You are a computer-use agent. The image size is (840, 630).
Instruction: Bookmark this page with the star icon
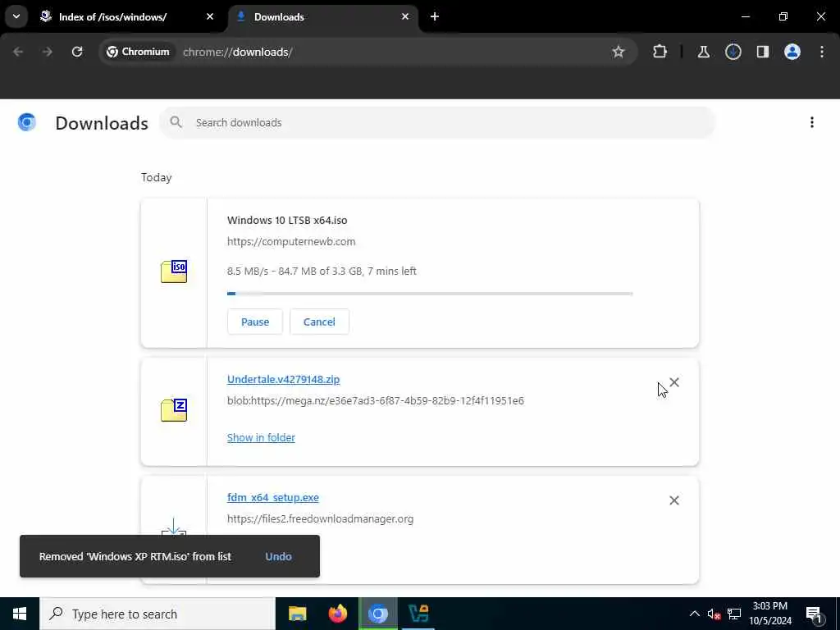point(619,52)
